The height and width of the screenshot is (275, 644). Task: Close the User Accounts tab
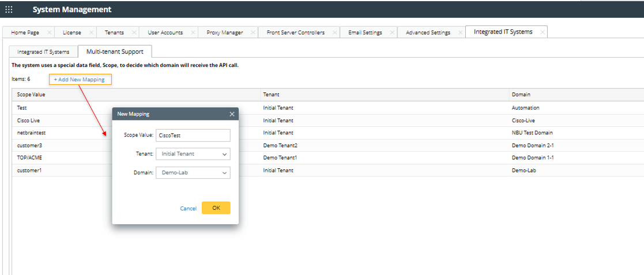(193, 33)
